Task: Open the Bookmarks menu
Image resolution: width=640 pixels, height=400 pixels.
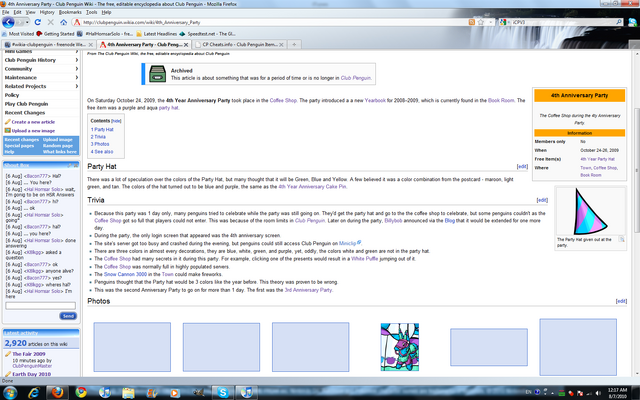Action: point(70,12)
